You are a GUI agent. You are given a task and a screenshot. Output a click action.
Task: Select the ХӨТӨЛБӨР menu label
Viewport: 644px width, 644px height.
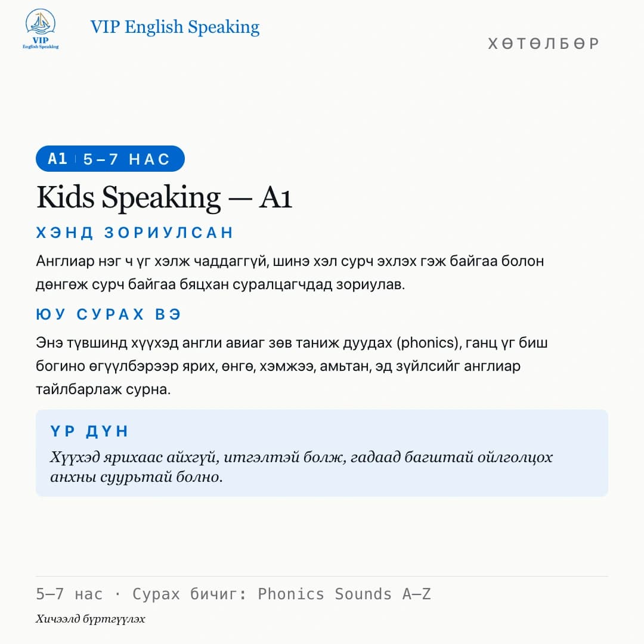(x=543, y=44)
